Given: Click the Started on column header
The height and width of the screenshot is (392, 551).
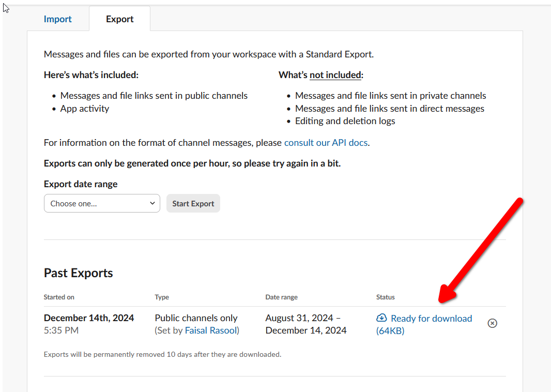Looking at the screenshot, I should 59,297.
